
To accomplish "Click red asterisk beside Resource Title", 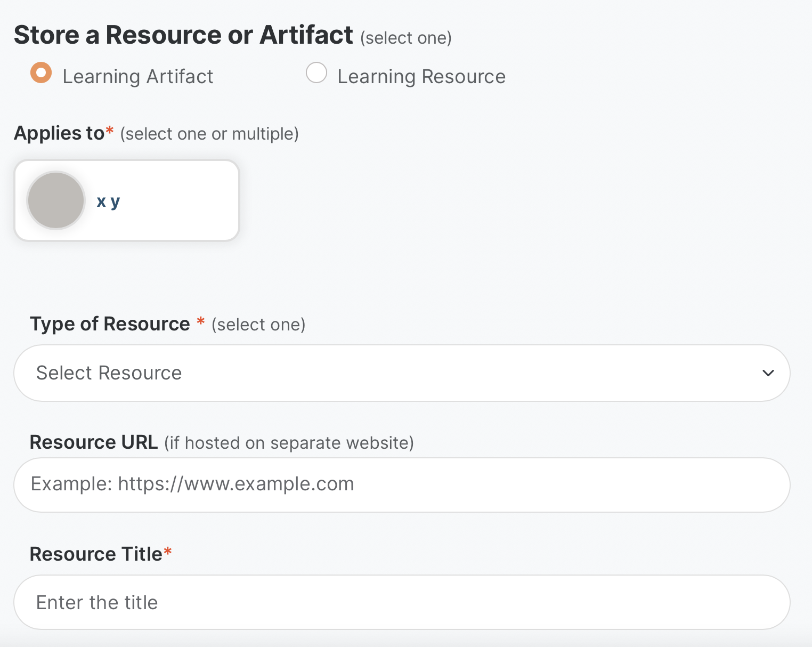I will [x=168, y=552].
